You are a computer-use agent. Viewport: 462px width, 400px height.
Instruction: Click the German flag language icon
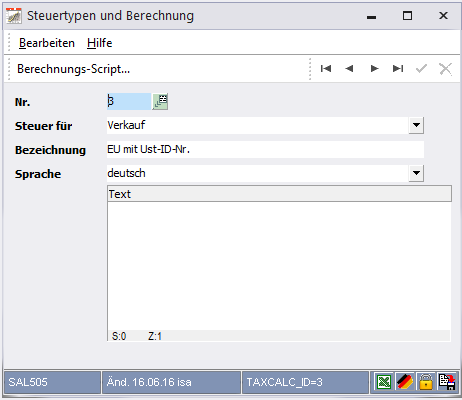[405, 381]
